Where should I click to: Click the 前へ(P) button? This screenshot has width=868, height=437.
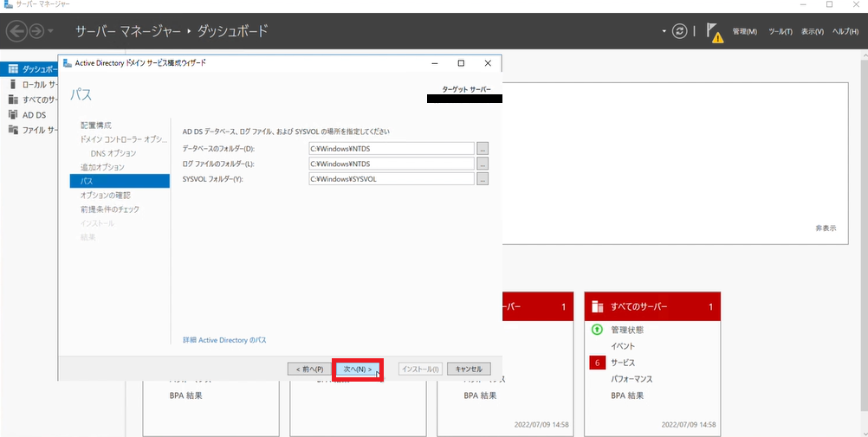[309, 369]
